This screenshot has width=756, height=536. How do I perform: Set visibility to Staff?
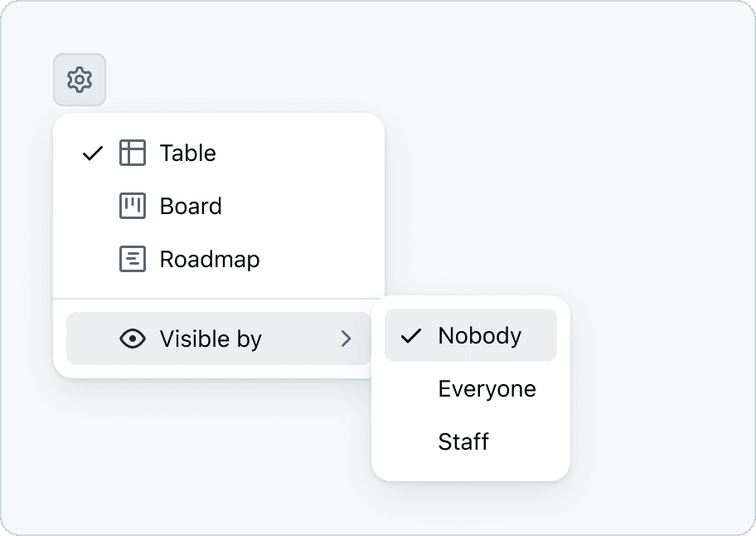coord(463,441)
